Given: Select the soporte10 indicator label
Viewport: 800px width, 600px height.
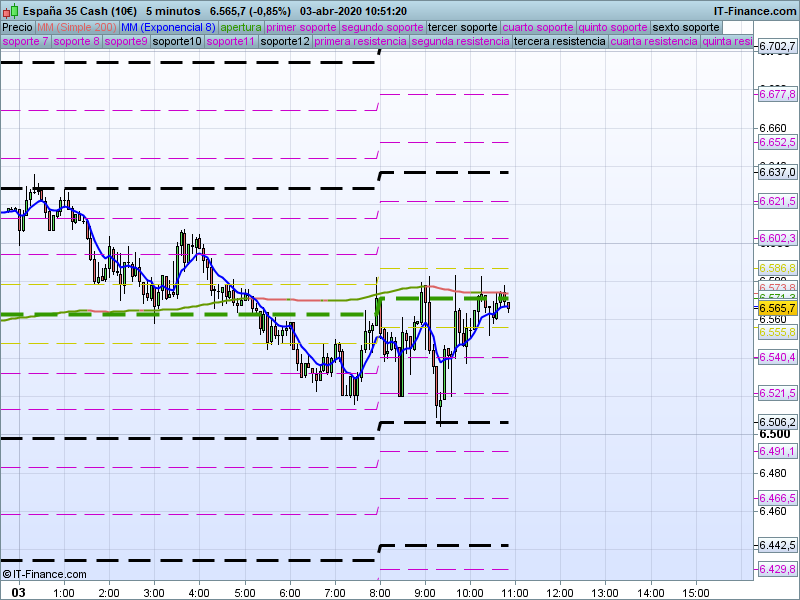Looking at the screenshot, I should click(177, 42).
